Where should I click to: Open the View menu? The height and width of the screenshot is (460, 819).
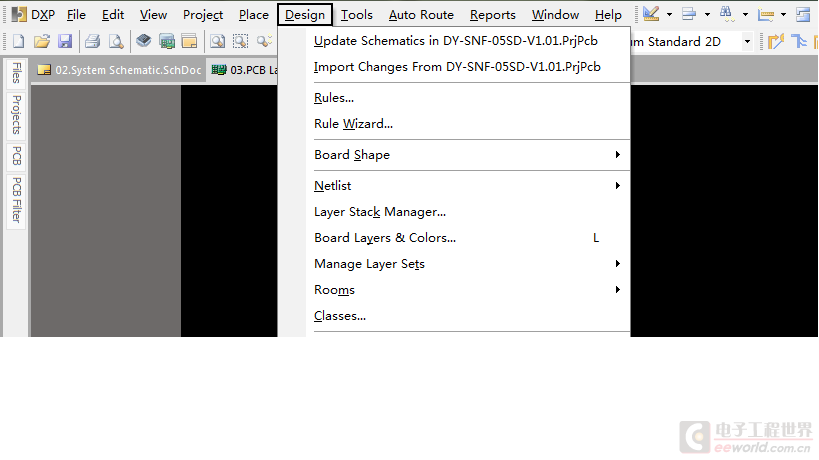tap(153, 15)
